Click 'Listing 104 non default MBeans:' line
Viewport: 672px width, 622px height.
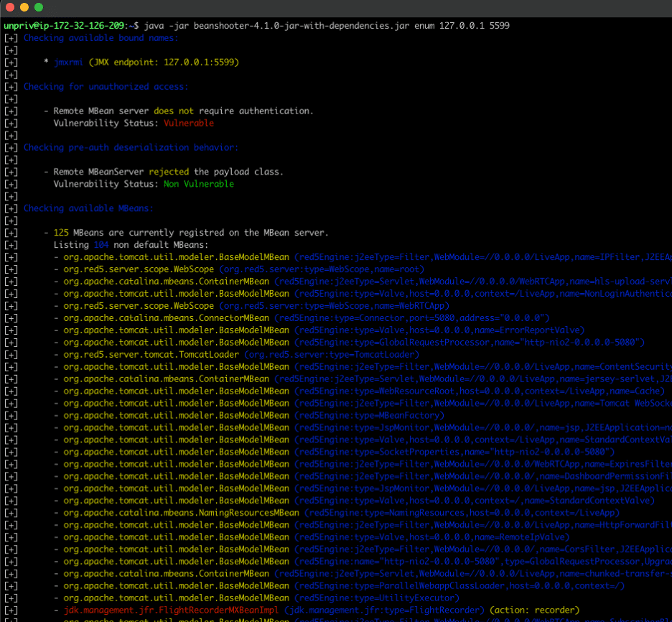click(x=131, y=245)
